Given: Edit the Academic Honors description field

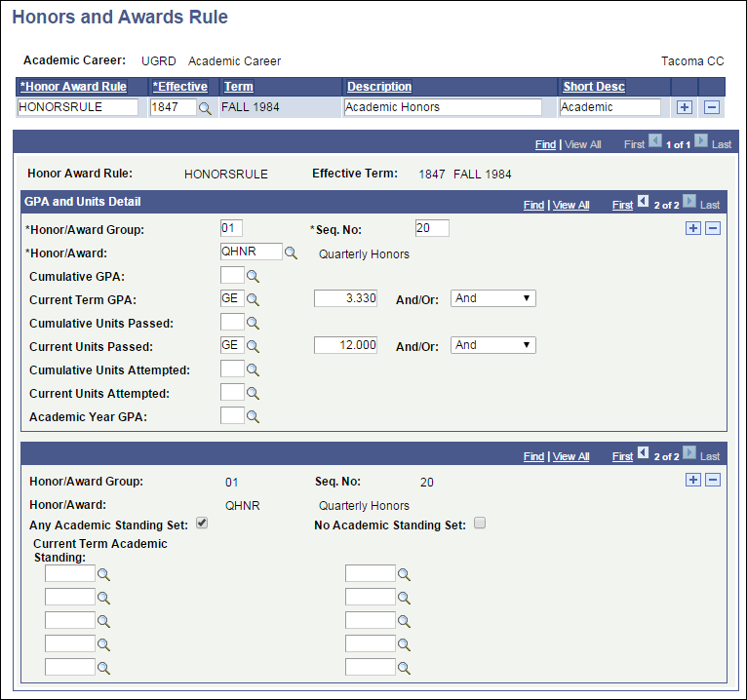Looking at the screenshot, I should [443, 107].
